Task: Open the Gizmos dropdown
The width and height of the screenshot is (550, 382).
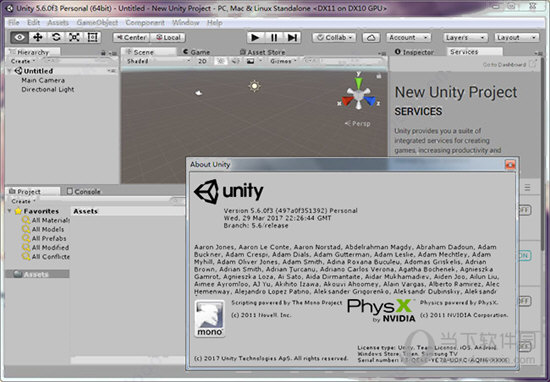Action: click(283, 61)
